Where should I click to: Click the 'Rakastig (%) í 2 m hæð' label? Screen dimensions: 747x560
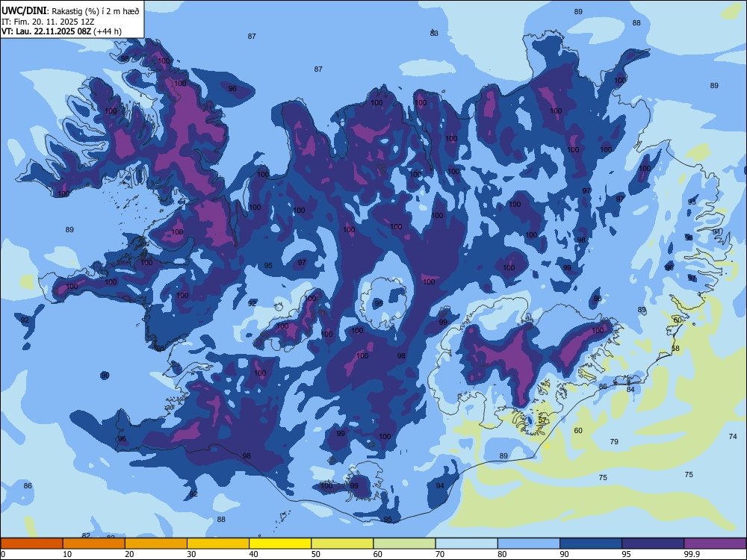tap(96, 11)
